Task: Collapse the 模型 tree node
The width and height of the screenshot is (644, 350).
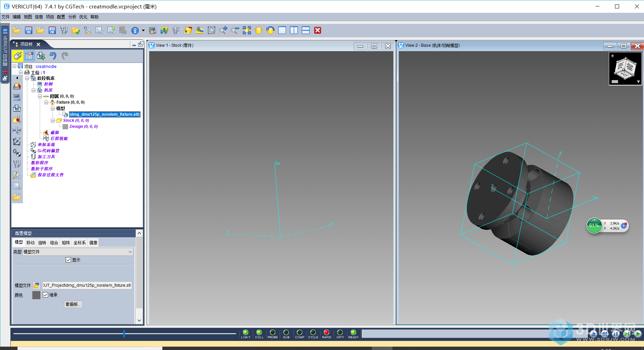Action: click(53, 108)
